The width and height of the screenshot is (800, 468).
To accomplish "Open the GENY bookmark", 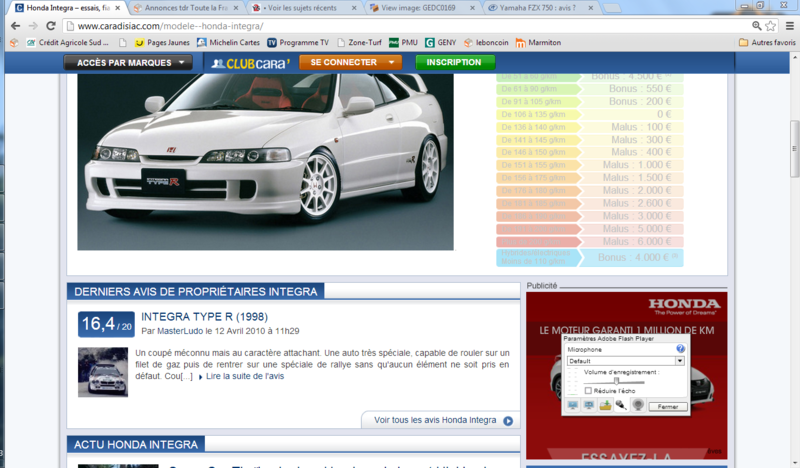I will [441, 43].
